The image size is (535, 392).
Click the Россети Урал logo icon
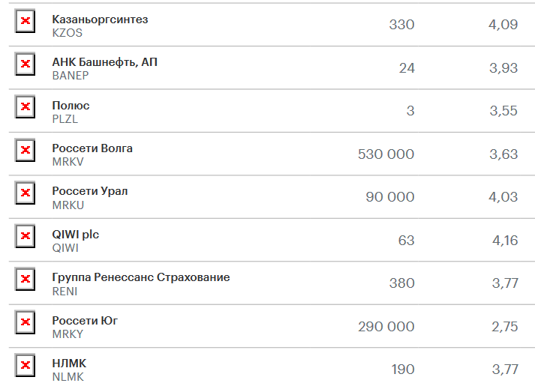pos(25,193)
